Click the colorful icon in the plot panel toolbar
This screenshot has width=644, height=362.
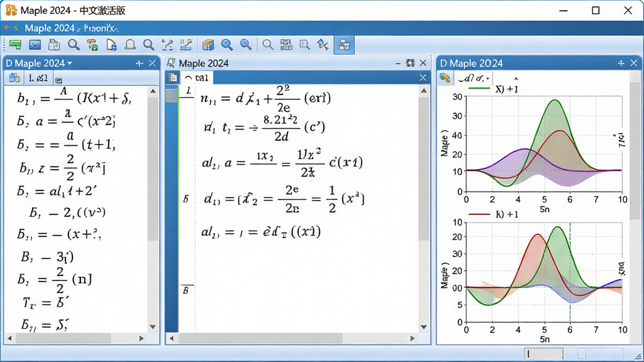(x=445, y=77)
